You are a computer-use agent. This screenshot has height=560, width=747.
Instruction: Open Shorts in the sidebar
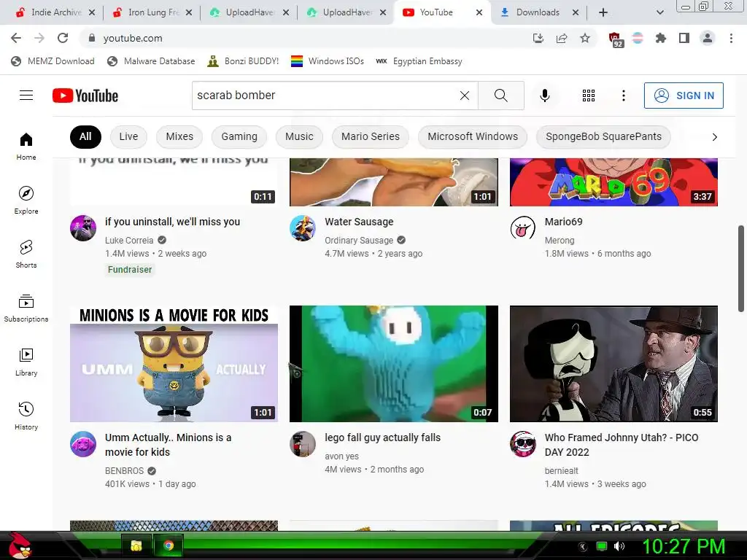click(x=26, y=254)
